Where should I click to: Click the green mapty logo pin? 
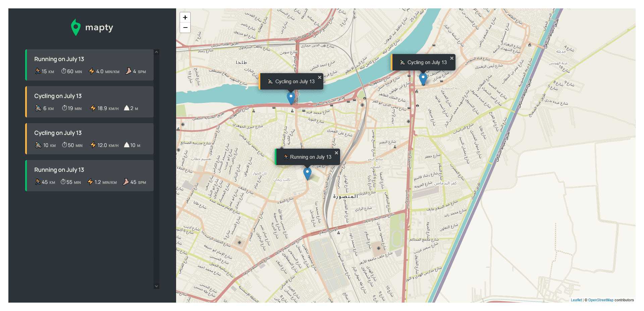(76, 27)
